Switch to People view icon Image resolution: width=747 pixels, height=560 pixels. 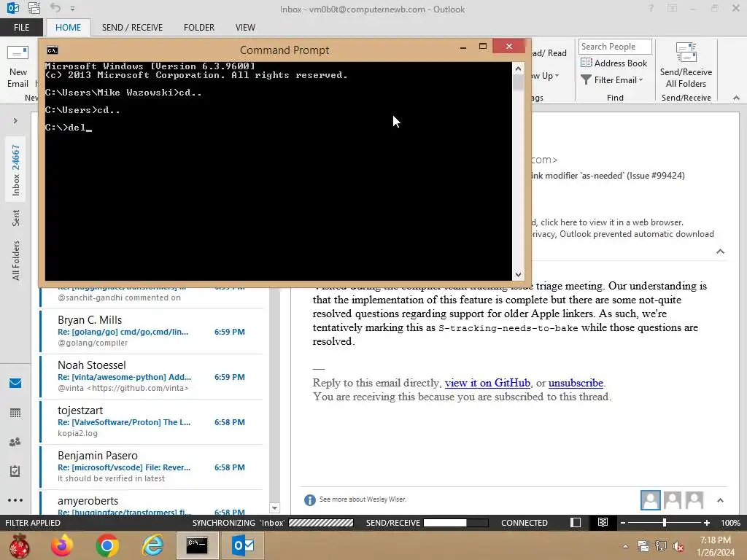coord(15,442)
